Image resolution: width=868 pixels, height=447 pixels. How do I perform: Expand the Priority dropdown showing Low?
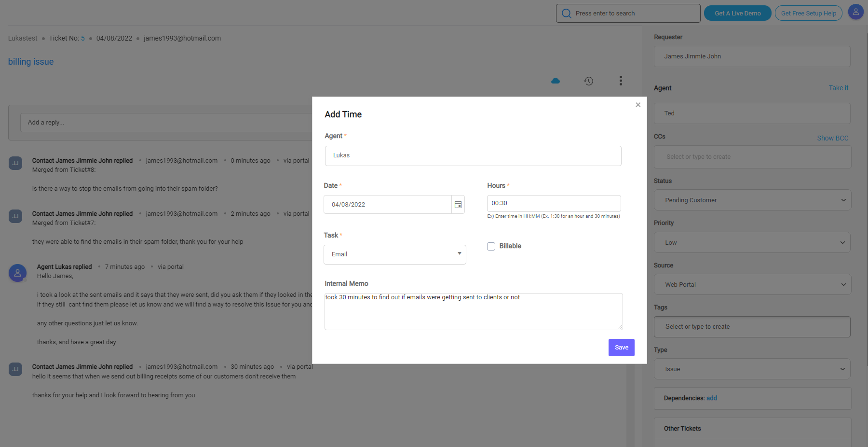point(752,242)
